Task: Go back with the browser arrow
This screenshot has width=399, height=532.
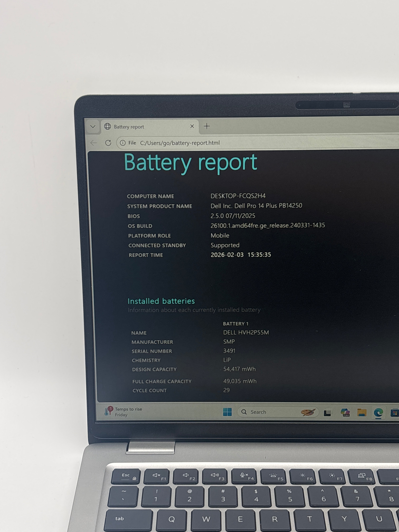Action: coord(94,143)
